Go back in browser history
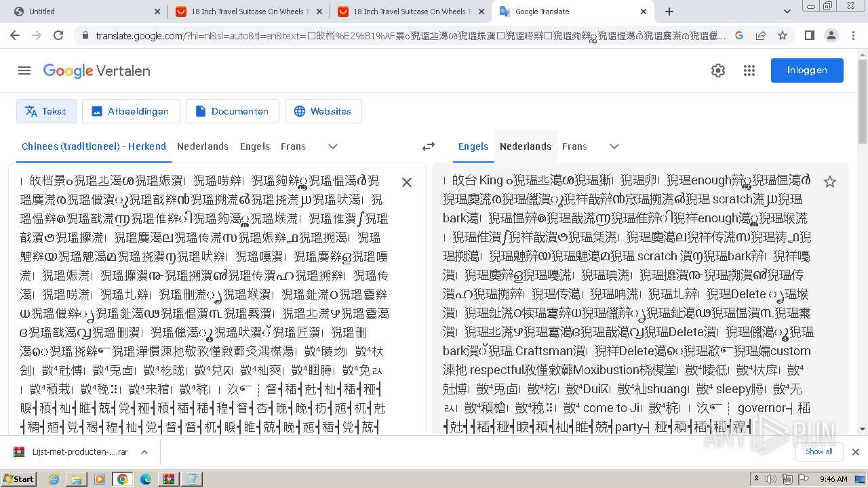 coord(15,35)
